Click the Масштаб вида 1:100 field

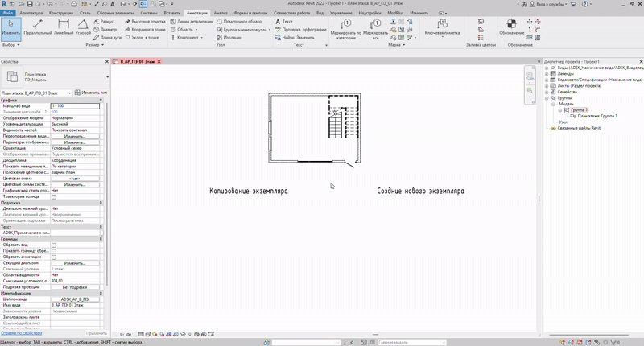tap(75, 106)
